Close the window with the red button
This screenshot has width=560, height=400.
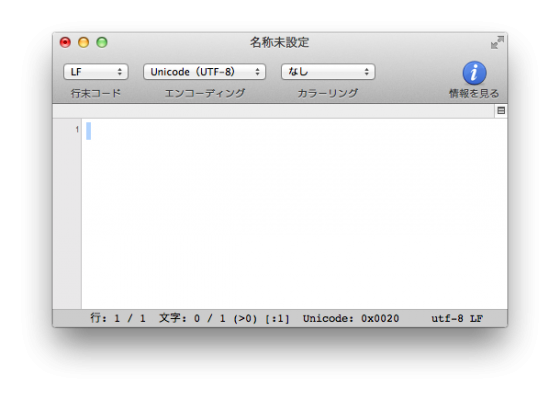(65, 42)
